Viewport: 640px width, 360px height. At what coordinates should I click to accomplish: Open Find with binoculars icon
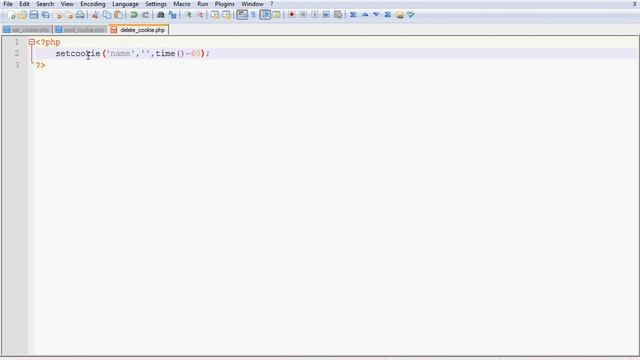click(x=161, y=15)
